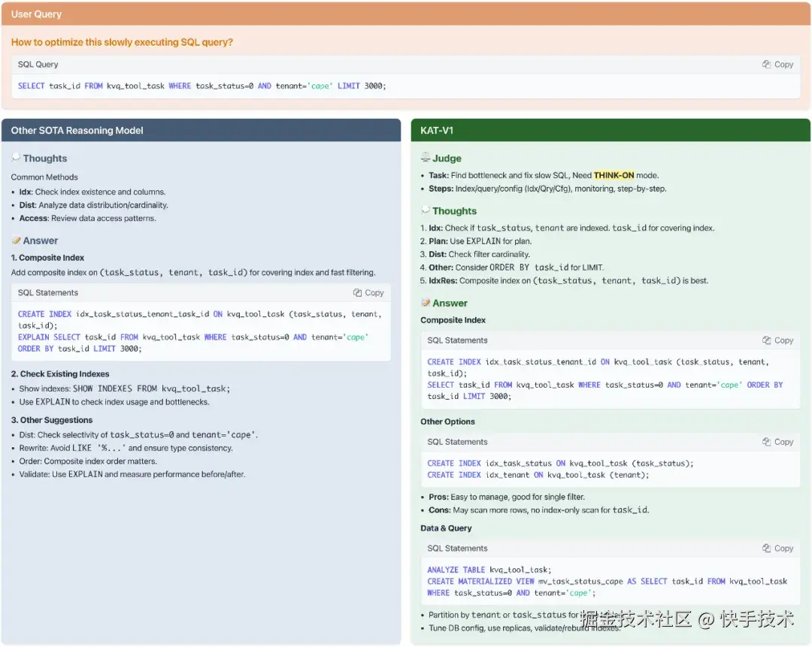
Task: Click the Judge scales icon in KAT-V1
Action: click(425, 157)
